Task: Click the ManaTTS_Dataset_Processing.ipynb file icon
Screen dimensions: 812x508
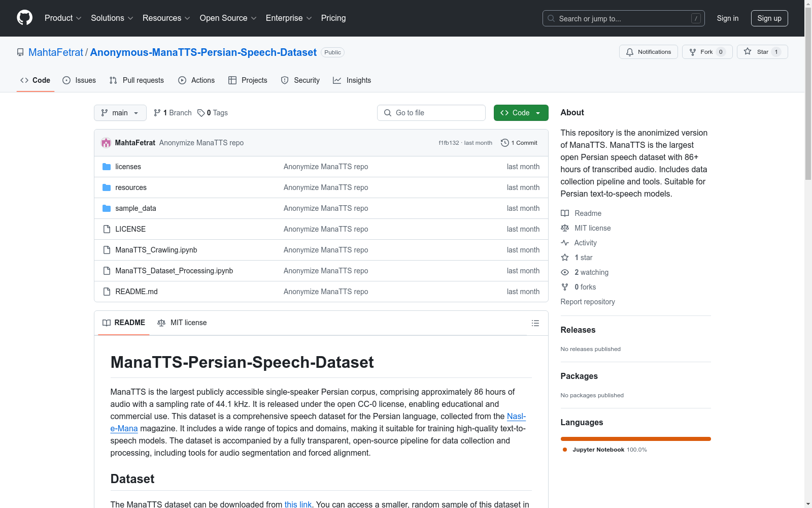Action: tap(107, 271)
